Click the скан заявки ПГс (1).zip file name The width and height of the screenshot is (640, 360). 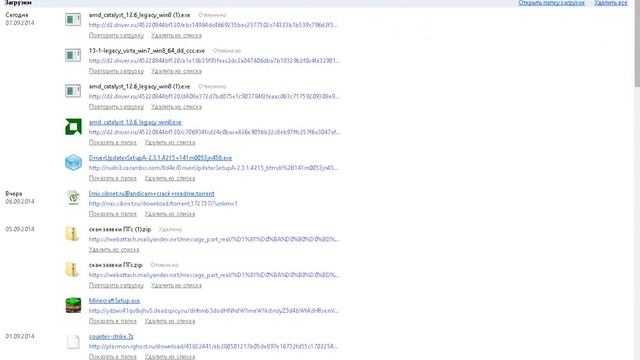(120, 229)
